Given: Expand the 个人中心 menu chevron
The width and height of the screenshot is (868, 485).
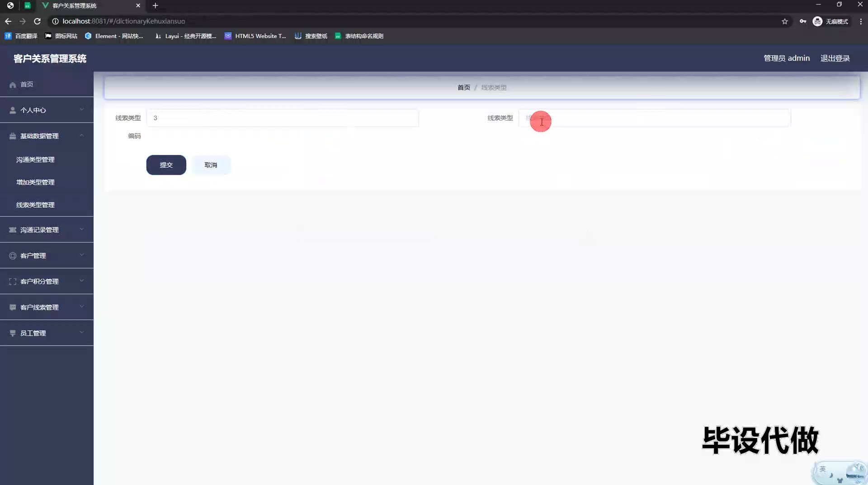Looking at the screenshot, I should pyautogui.click(x=82, y=109).
